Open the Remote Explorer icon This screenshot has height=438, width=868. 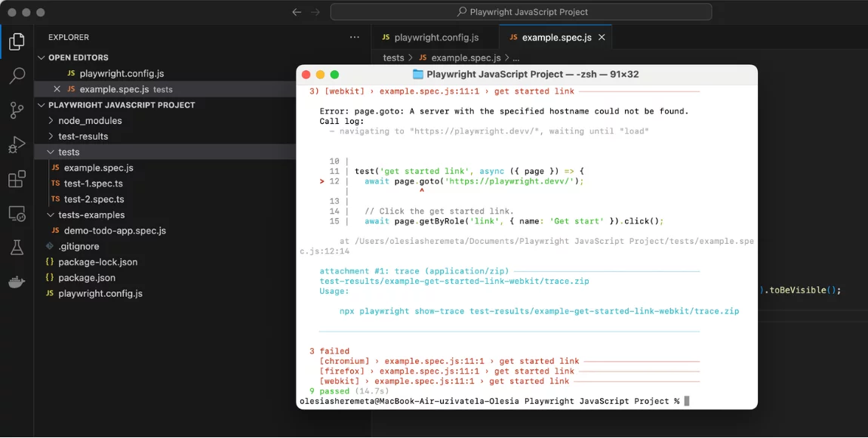click(17, 214)
